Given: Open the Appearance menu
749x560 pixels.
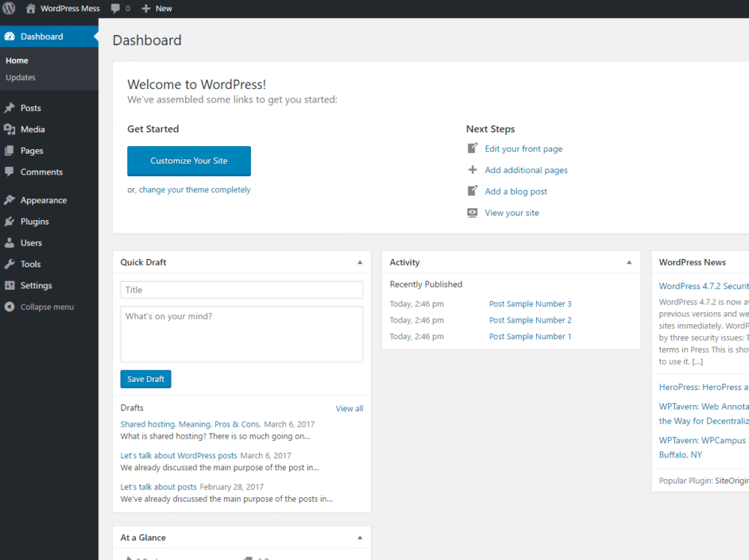Looking at the screenshot, I should pyautogui.click(x=43, y=201).
